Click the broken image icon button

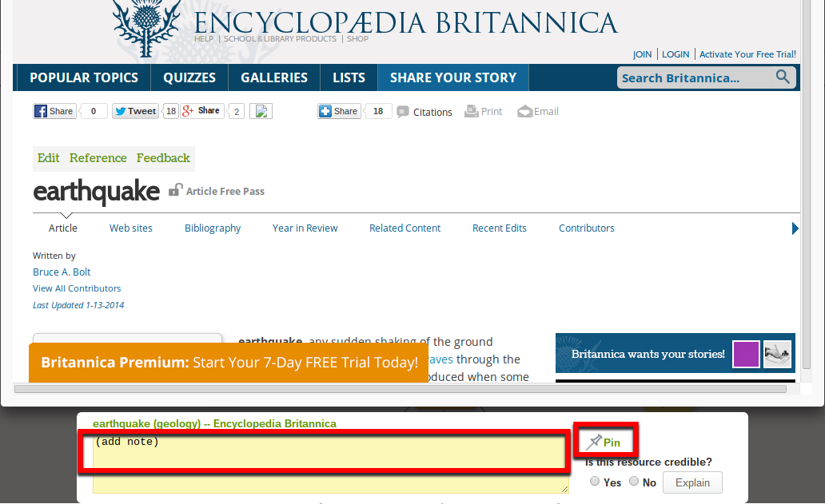pos(261,111)
